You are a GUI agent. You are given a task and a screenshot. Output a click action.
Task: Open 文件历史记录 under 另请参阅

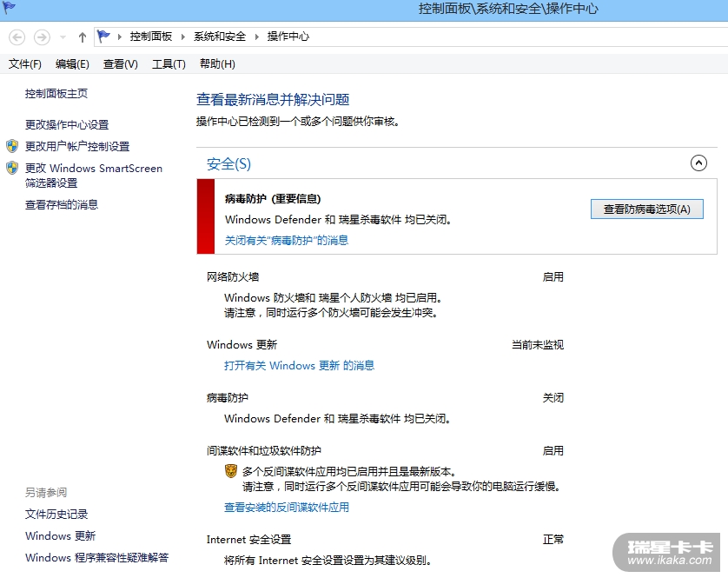(56, 515)
